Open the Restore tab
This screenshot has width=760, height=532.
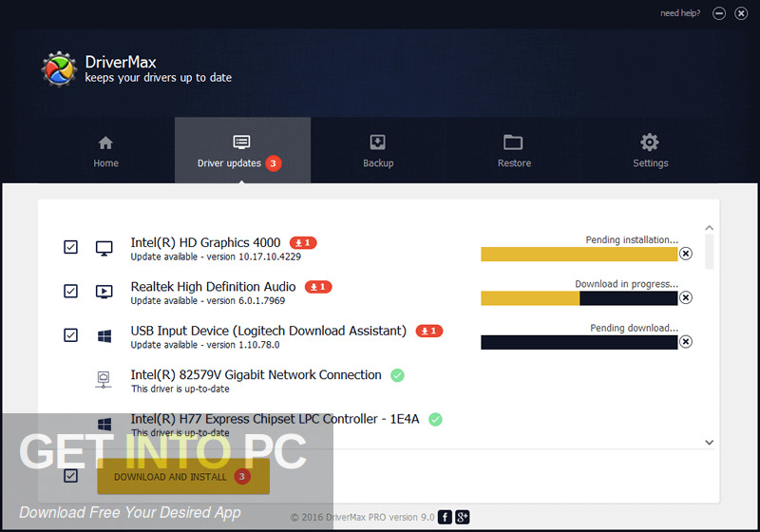point(514,151)
